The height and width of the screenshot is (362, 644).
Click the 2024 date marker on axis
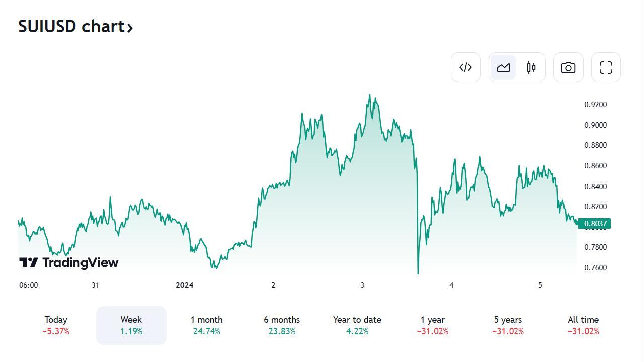[x=184, y=285]
